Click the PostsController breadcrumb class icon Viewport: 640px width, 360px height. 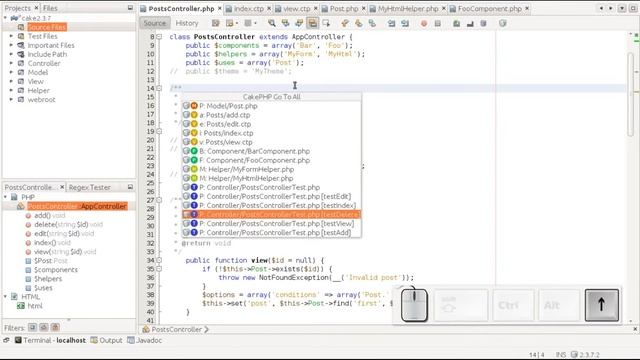click(146, 329)
